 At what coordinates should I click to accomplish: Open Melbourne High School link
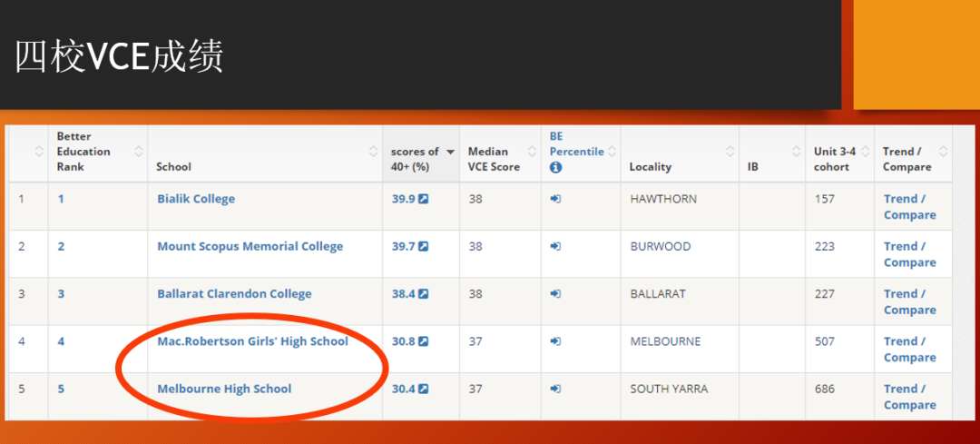(224, 389)
